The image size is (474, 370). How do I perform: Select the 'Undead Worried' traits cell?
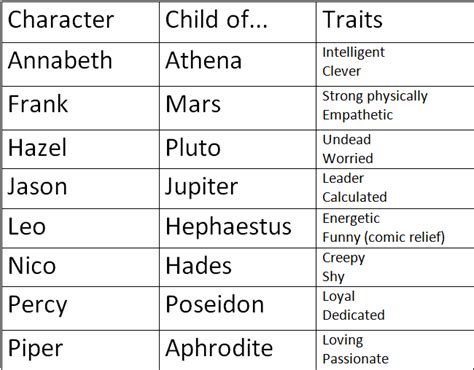click(395, 149)
